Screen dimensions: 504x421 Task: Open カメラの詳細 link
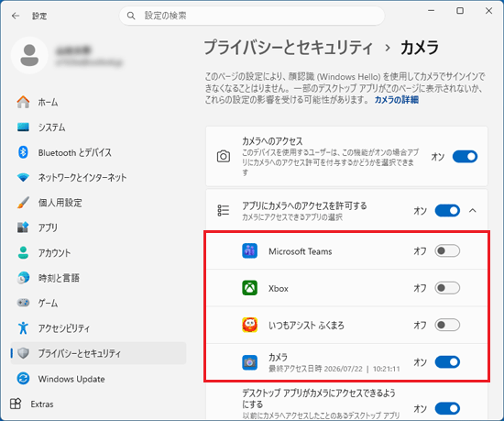pos(396,100)
